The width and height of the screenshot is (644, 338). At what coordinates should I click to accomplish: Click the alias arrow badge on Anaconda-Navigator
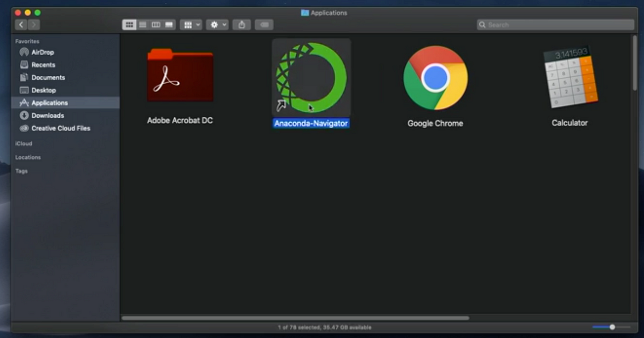pos(281,106)
